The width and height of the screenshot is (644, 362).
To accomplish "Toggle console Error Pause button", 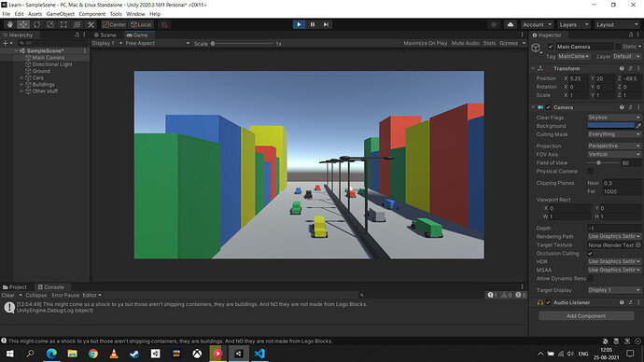I will pyautogui.click(x=65, y=296).
